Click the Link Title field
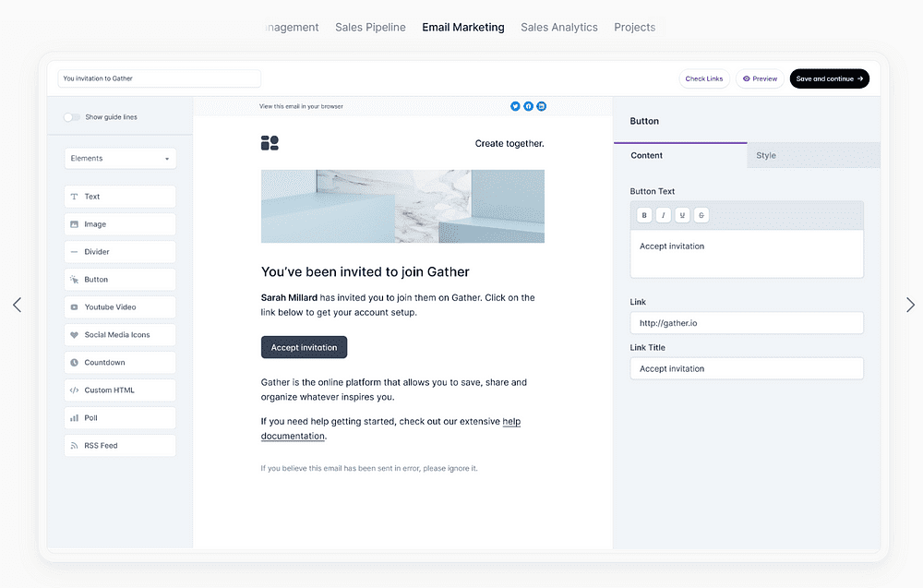 point(747,368)
